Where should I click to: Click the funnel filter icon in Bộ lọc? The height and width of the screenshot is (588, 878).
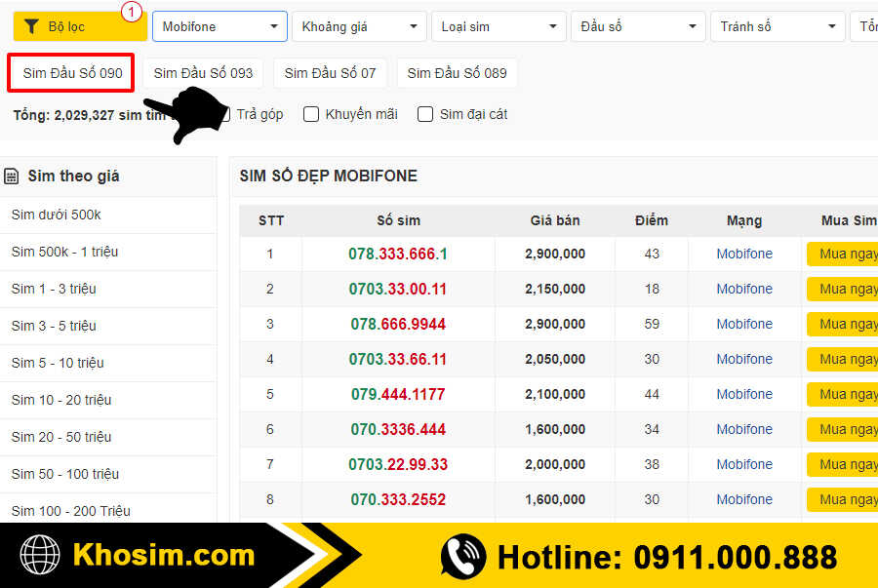click(x=31, y=26)
